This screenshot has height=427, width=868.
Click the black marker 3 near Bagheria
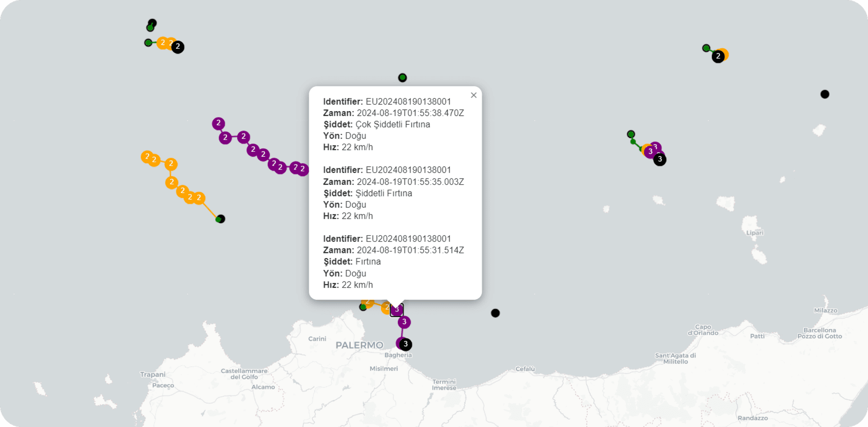click(x=406, y=344)
